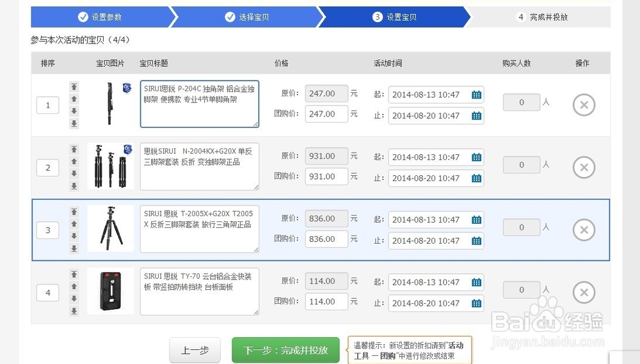Edit buyer count field for item 3
Image resolution: width=640 pixels, height=364 pixels.
[x=522, y=227]
